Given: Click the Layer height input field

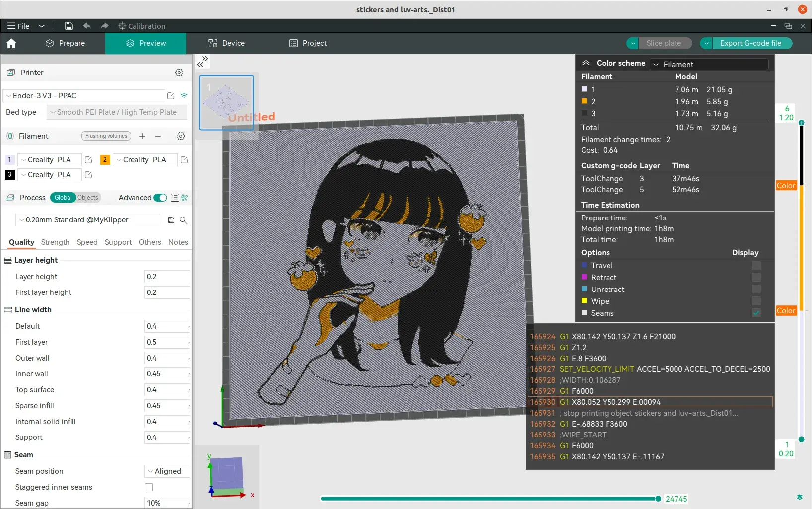Looking at the screenshot, I should [x=167, y=277].
